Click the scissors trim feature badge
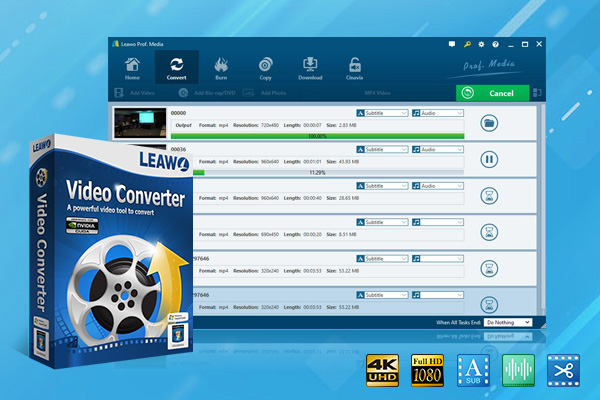 click(564, 371)
